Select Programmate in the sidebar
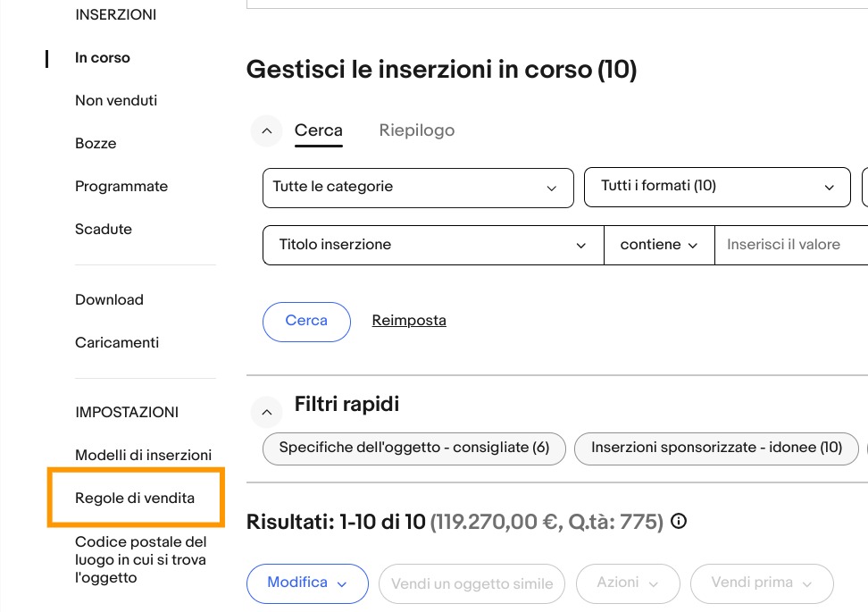868x612 pixels. click(121, 186)
